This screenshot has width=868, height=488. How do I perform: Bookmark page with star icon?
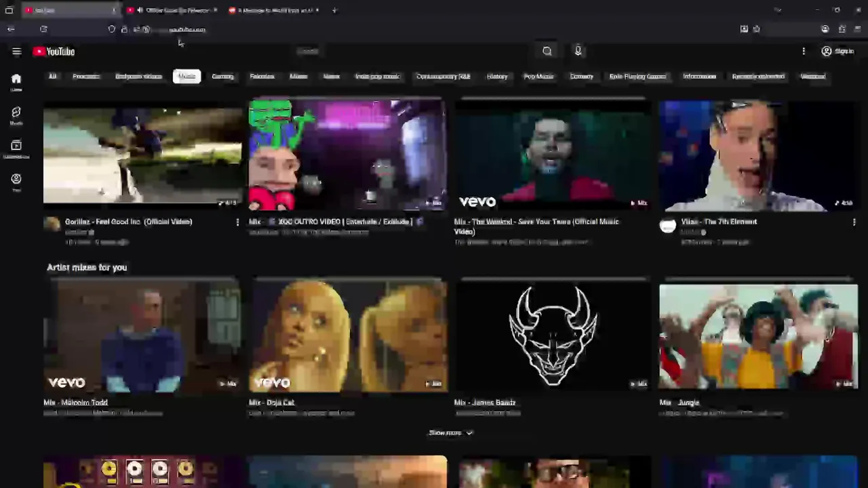click(x=756, y=29)
